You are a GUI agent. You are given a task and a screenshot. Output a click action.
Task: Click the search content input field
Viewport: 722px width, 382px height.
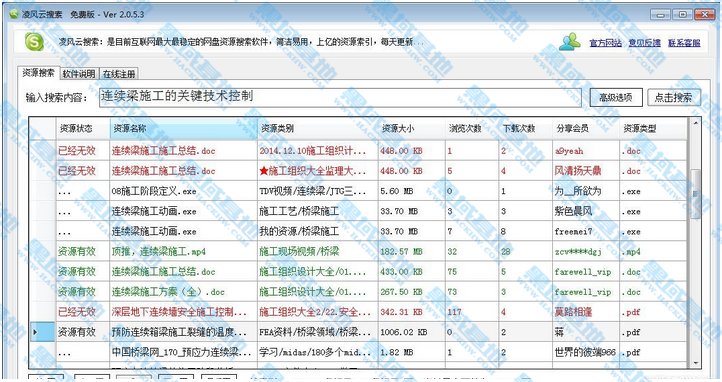tap(340, 97)
